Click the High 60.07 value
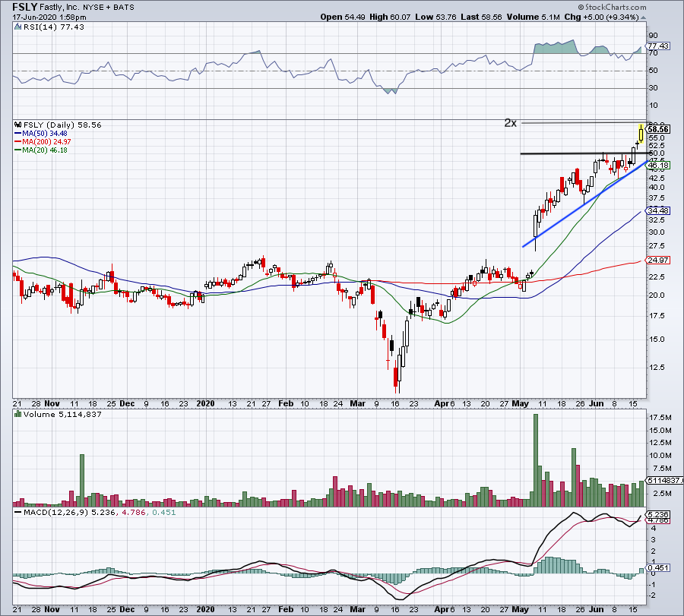Image resolution: width=684 pixels, height=616 pixels. tap(390, 17)
